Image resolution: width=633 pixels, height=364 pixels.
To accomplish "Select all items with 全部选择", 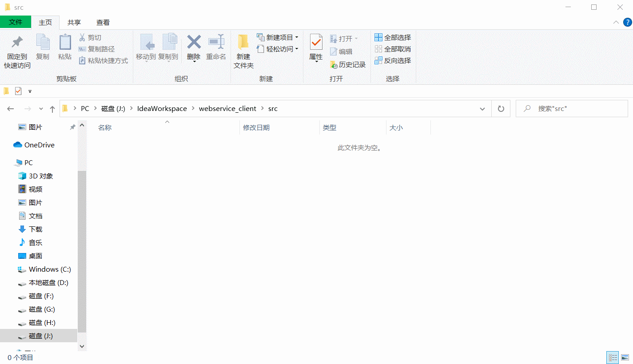I will (393, 37).
